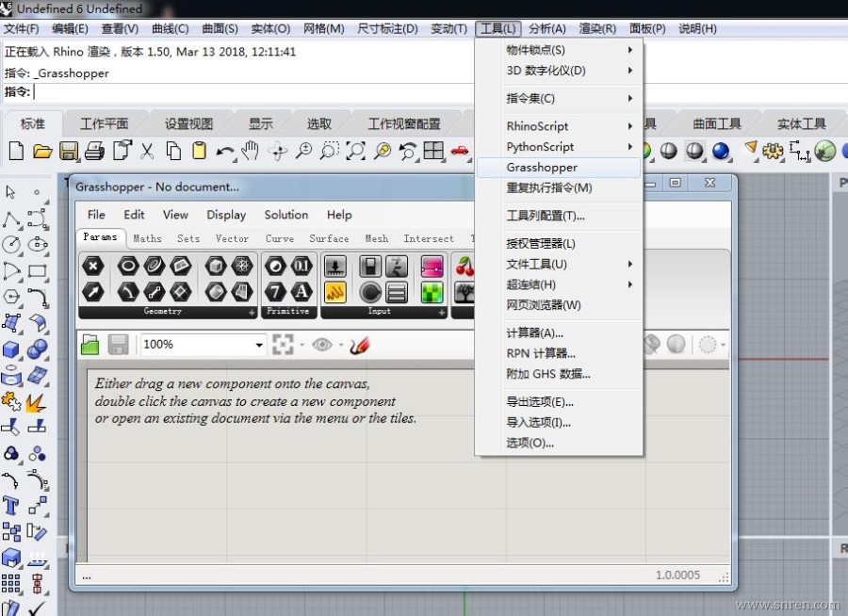Click the Print icon
848x616 pixels.
click(x=94, y=151)
